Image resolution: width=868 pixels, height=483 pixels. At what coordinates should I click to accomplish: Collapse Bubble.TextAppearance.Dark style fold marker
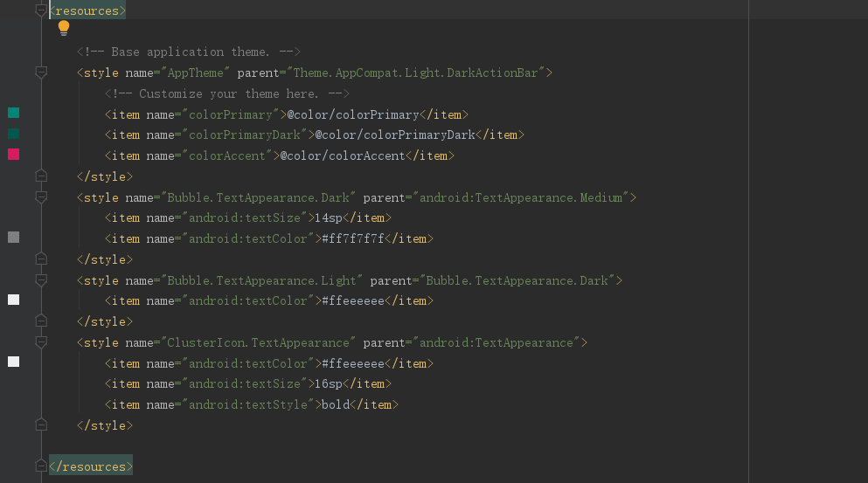pos(41,197)
